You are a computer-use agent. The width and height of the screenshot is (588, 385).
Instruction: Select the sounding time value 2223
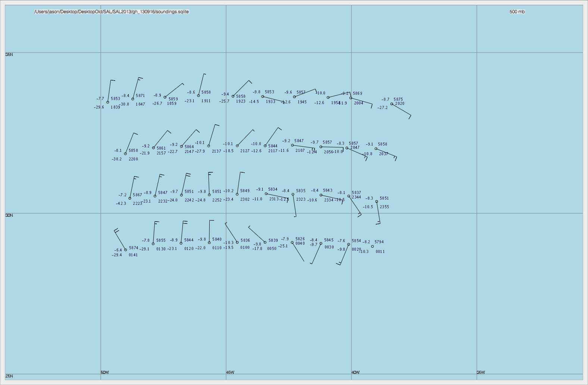click(137, 204)
